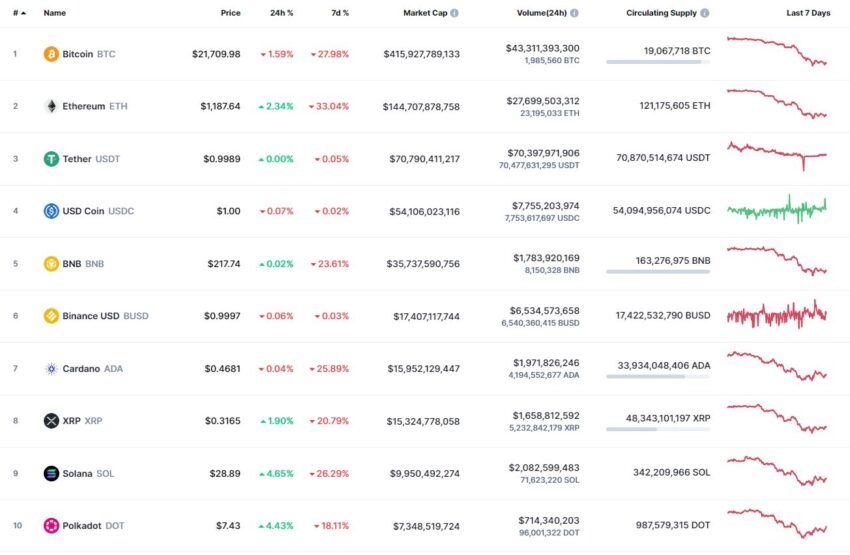Click the Cardano dotted logo icon
The height and width of the screenshot is (555, 850).
click(51, 369)
